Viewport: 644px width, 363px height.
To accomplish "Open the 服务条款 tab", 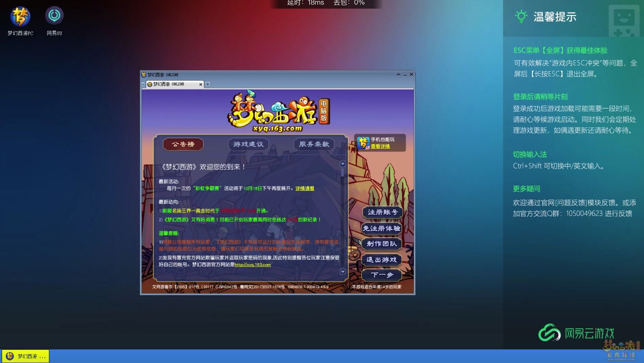I will coord(314,144).
